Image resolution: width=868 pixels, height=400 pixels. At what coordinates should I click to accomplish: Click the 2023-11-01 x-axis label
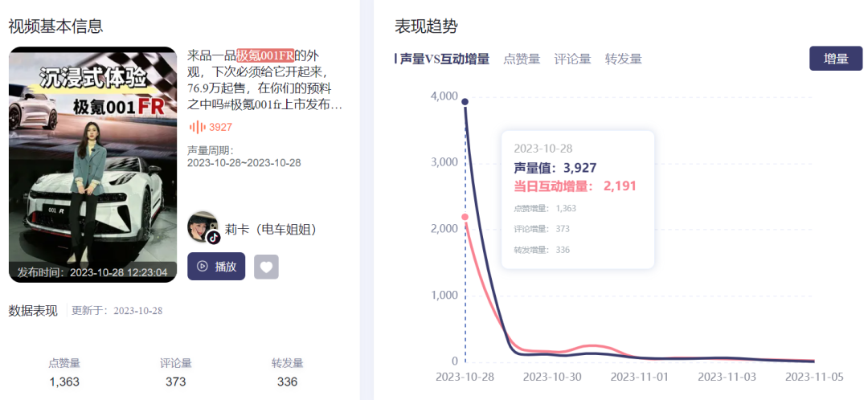(x=640, y=377)
